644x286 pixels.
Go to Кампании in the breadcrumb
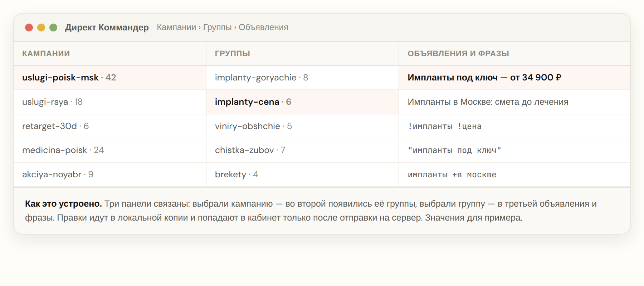[x=176, y=28]
